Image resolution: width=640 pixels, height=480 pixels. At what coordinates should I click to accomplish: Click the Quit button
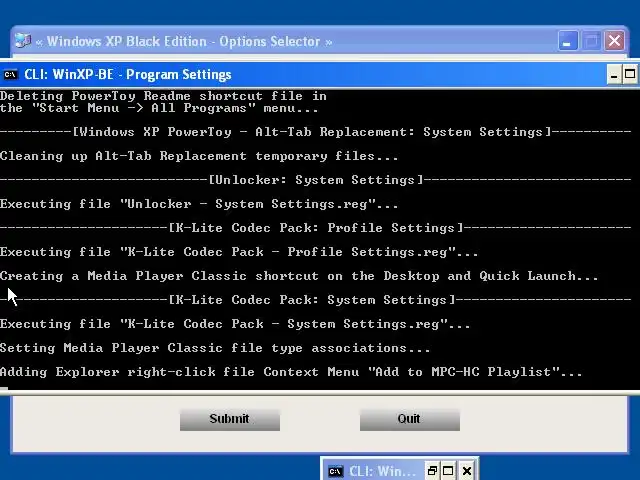pos(409,419)
